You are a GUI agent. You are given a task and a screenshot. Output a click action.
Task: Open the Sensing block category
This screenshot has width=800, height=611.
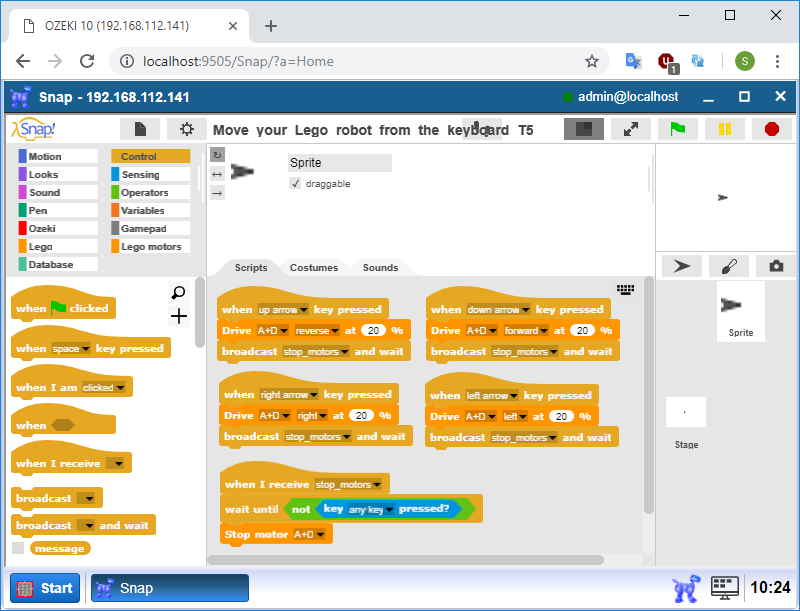coord(151,174)
